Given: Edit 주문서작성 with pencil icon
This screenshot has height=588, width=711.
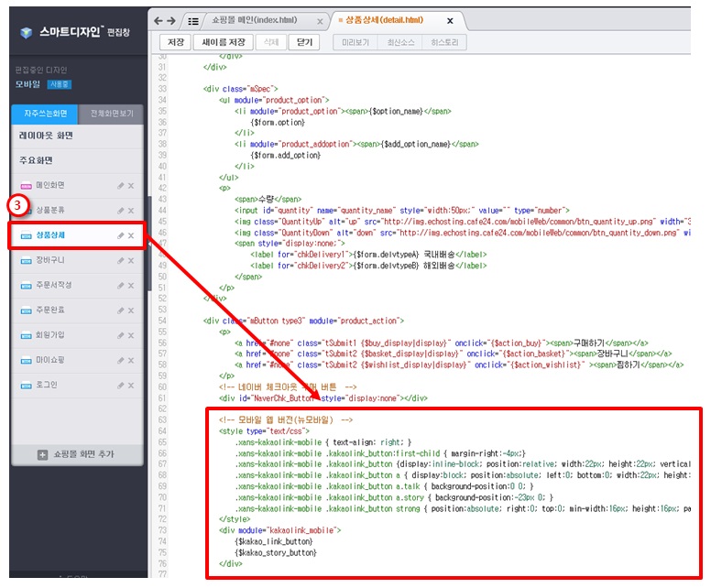Looking at the screenshot, I should coord(120,285).
